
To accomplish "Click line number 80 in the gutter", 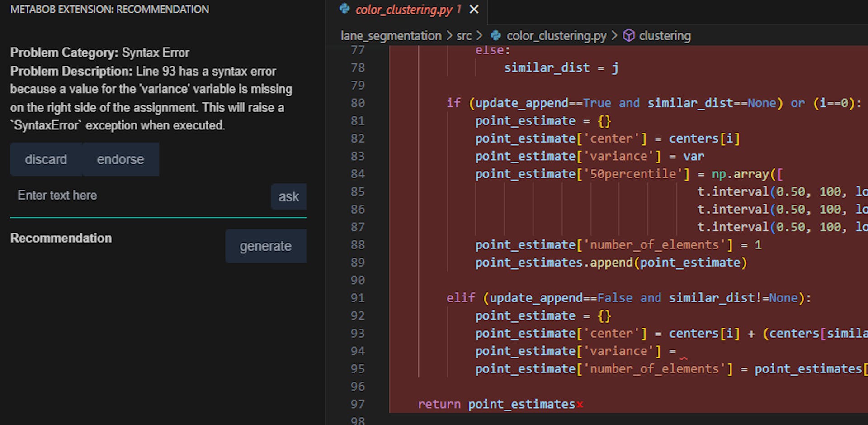I will click(358, 103).
